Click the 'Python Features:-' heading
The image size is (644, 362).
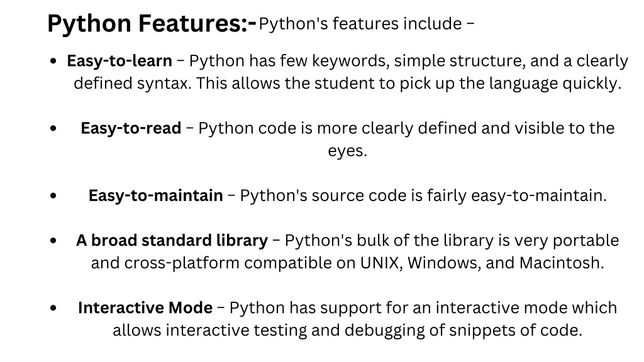152,23
